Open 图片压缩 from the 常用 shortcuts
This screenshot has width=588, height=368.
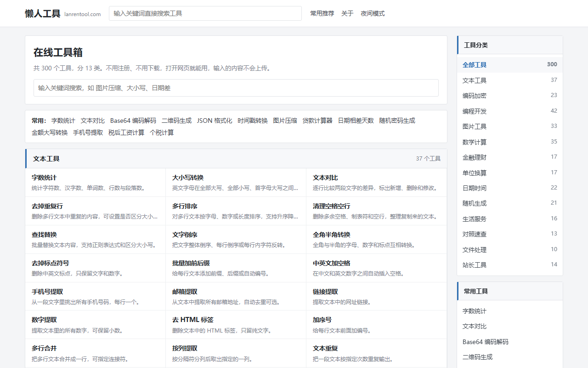pos(285,121)
